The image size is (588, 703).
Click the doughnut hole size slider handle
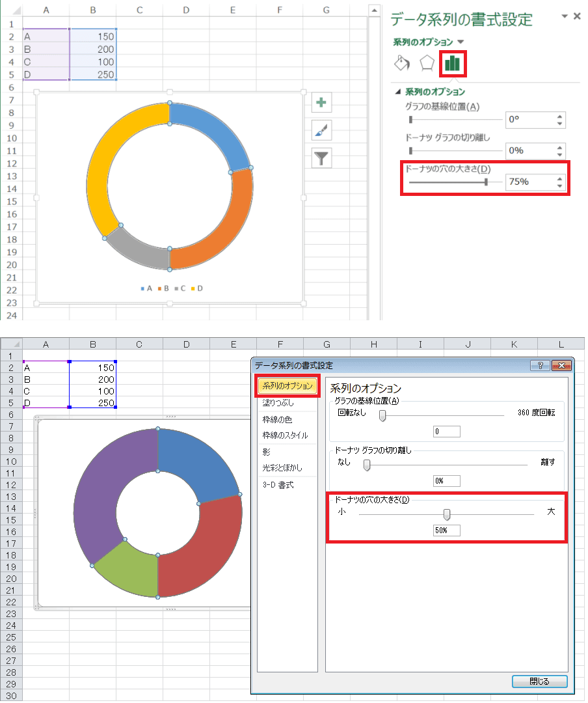[486, 181]
